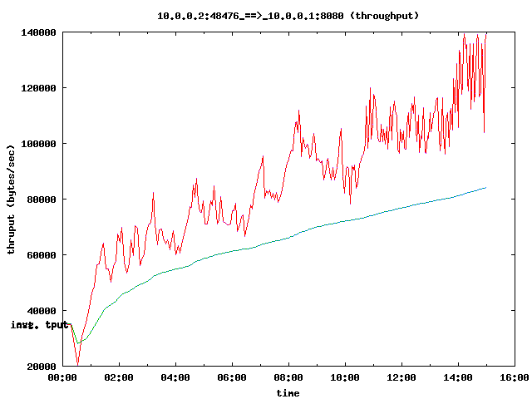This screenshot has height=399, width=532.
Task: Click the 80000 y-axis tick label
Action: [x=41, y=199]
